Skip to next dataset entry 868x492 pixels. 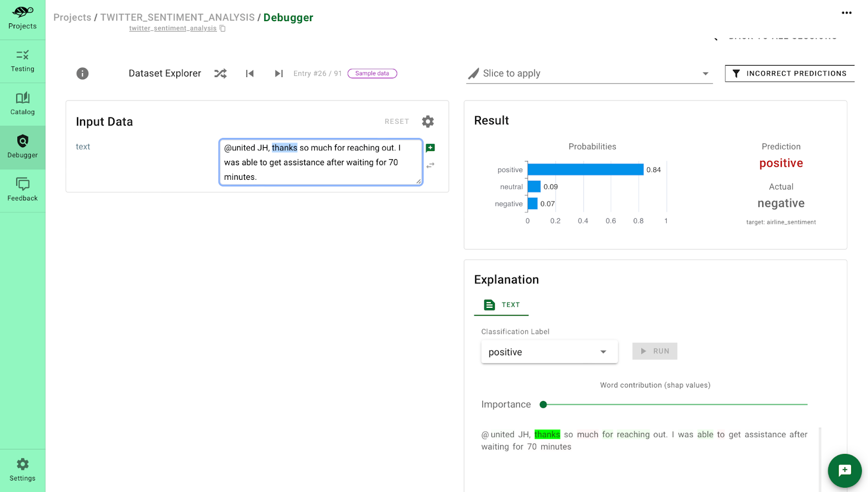[x=279, y=73]
